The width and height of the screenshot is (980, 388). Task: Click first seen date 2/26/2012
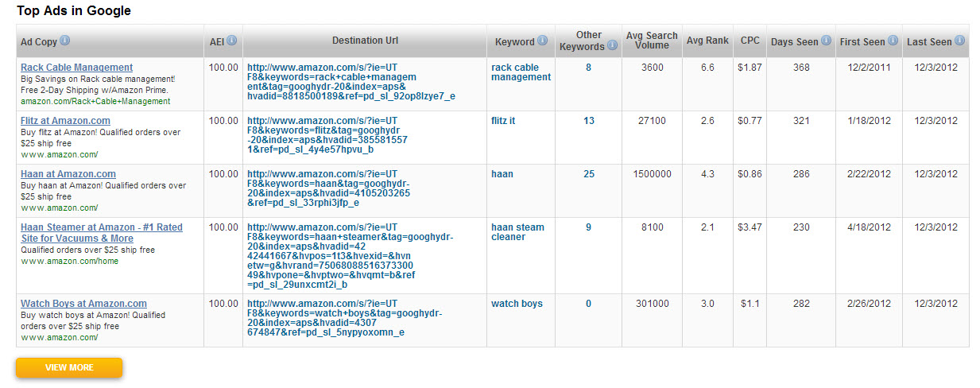tap(869, 304)
